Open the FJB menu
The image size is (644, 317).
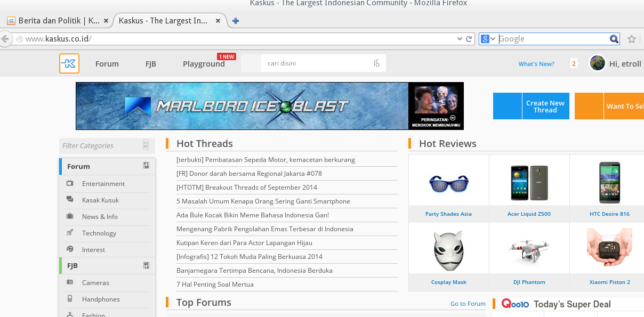(x=151, y=64)
